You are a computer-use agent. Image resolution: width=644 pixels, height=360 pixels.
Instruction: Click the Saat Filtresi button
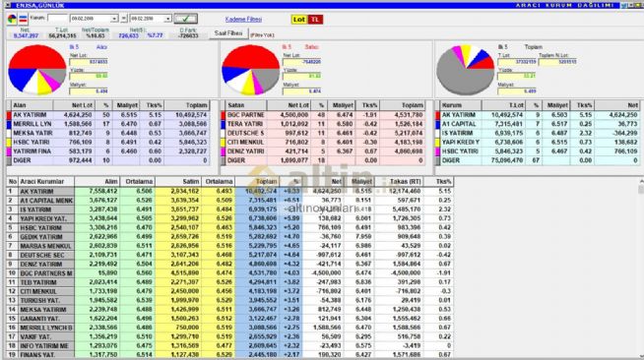(228, 33)
